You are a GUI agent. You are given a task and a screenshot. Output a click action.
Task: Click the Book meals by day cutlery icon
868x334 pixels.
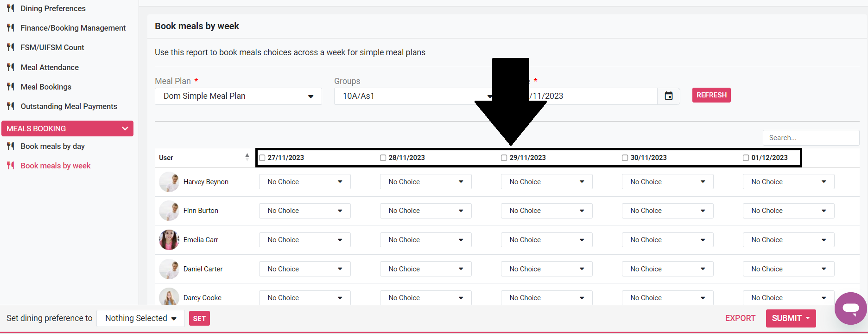point(11,146)
